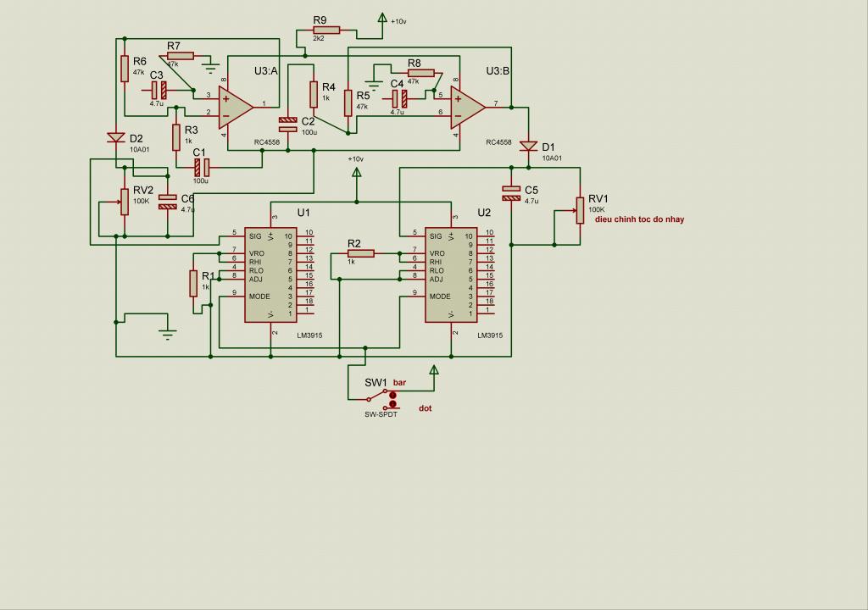Click the 100K value under RV1
Viewport: 868px width, 610px height.
tap(597, 210)
